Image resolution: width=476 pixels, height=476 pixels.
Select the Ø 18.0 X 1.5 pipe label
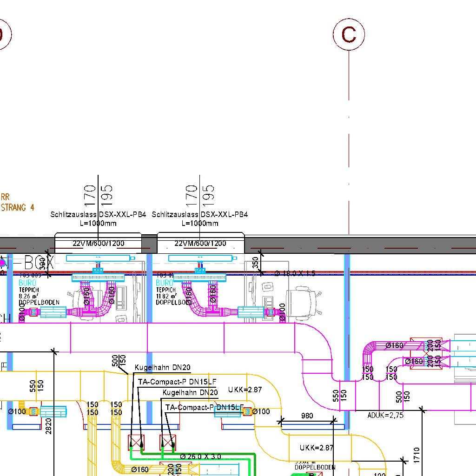click(295, 273)
